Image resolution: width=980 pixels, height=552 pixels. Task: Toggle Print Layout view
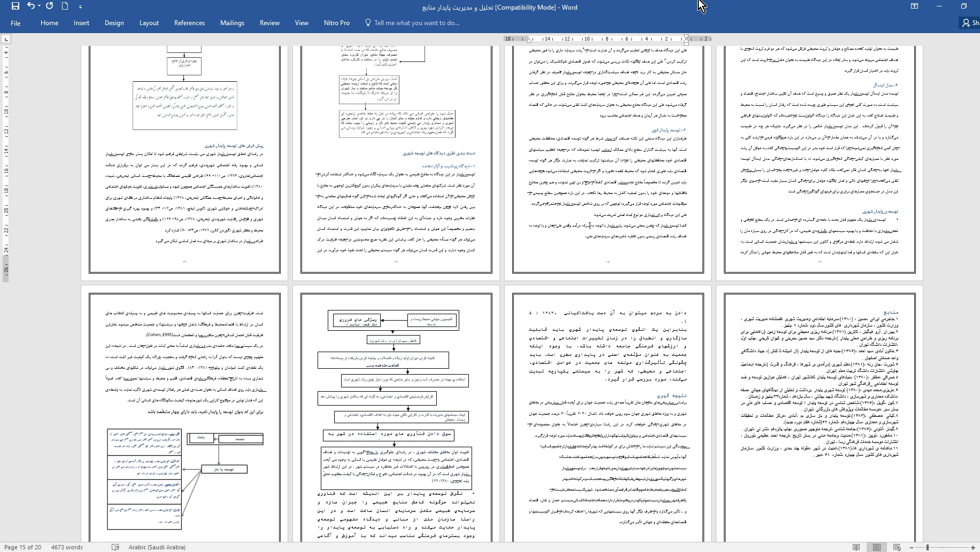click(877, 547)
